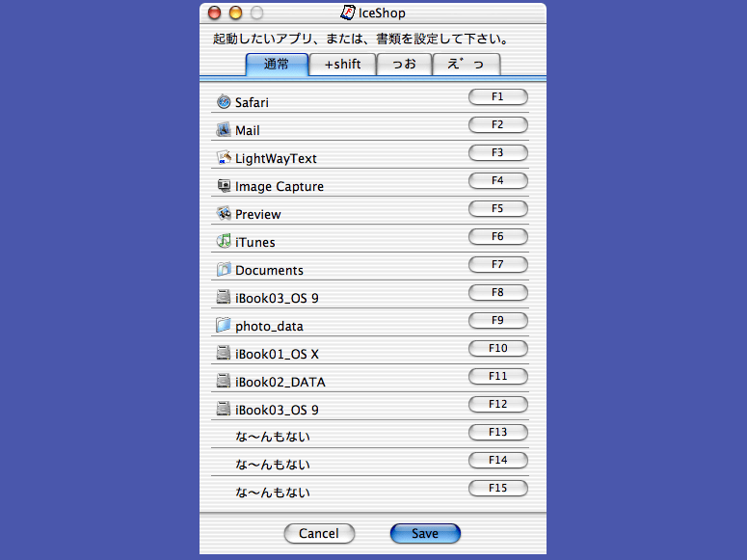The image size is (747, 560).
Task: Select the iBook02_DATA entry text
Action: coord(280,383)
